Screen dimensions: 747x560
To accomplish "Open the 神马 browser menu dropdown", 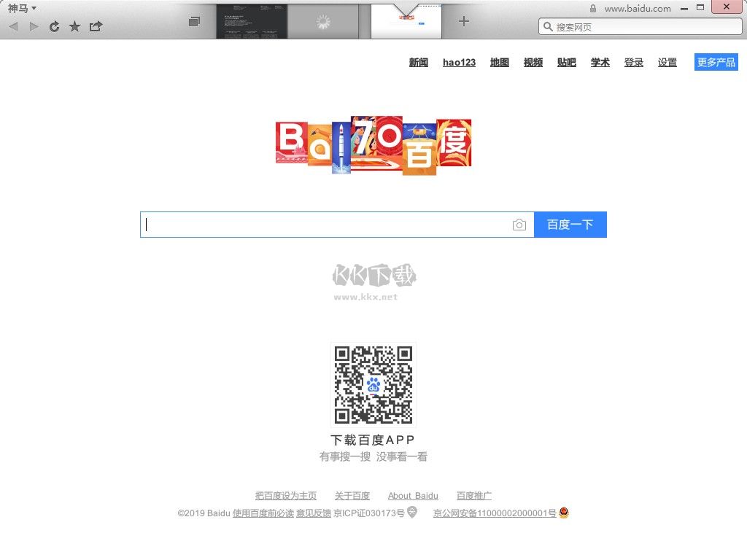I will [18, 8].
